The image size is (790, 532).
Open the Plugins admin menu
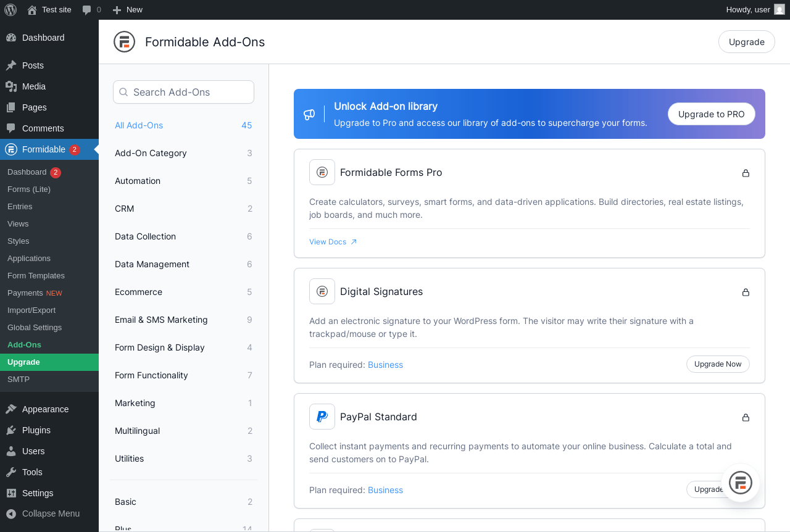[36, 430]
